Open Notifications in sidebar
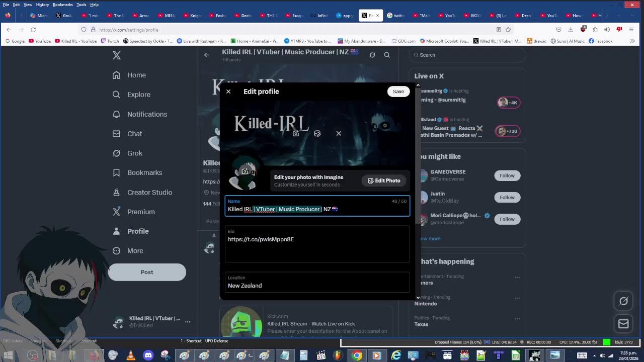 point(140,114)
